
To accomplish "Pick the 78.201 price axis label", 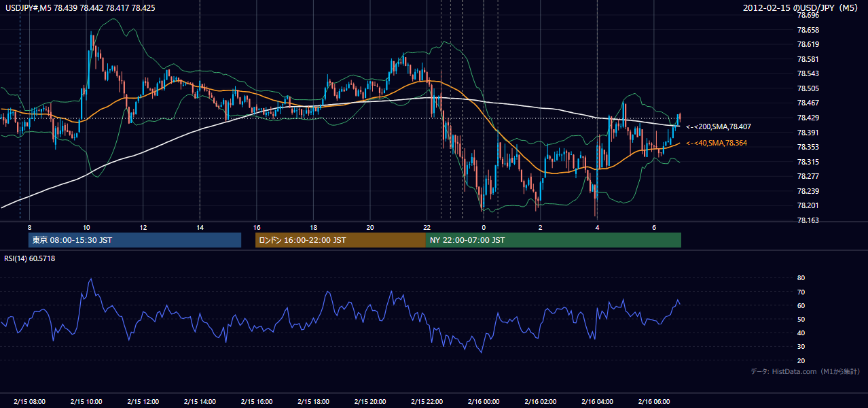I will [x=808, y=205].
